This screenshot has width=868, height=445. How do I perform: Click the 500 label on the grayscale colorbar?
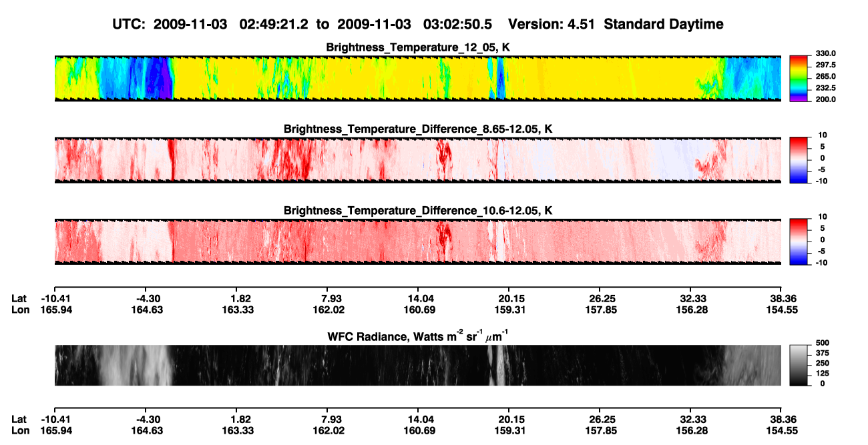(x=823, y=343)
